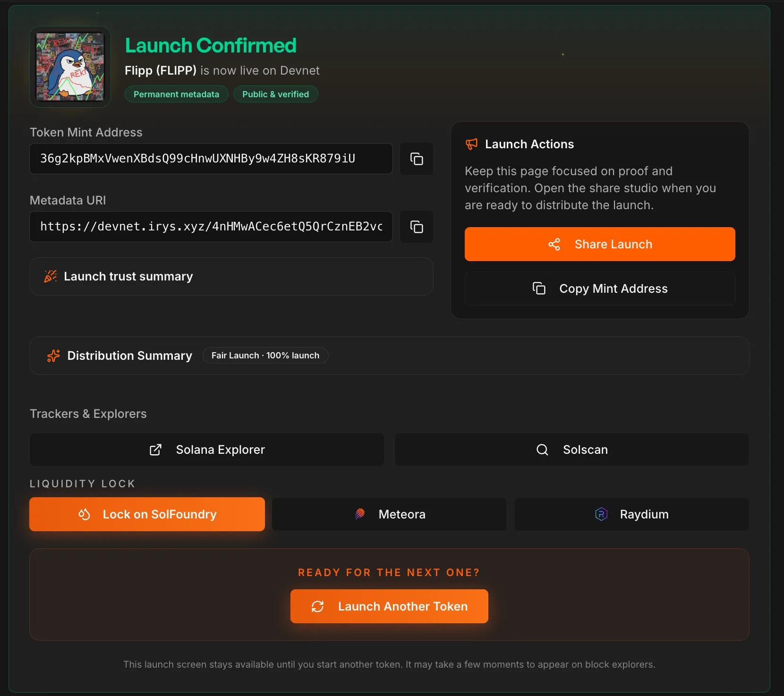Copy the Metadata URI via copy icon
This screenshot has height=696, width=784.
point(416,227)
